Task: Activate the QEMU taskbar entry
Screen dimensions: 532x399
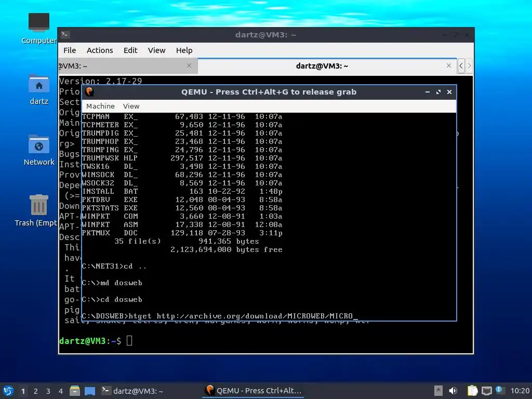Action: (x=254, y=391)
